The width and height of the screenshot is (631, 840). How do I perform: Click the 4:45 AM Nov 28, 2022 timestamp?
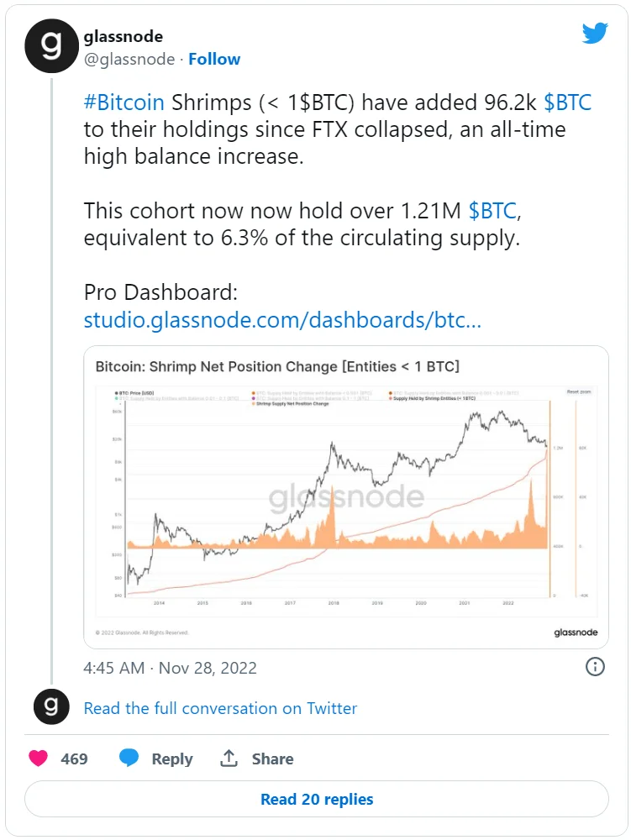170,668
